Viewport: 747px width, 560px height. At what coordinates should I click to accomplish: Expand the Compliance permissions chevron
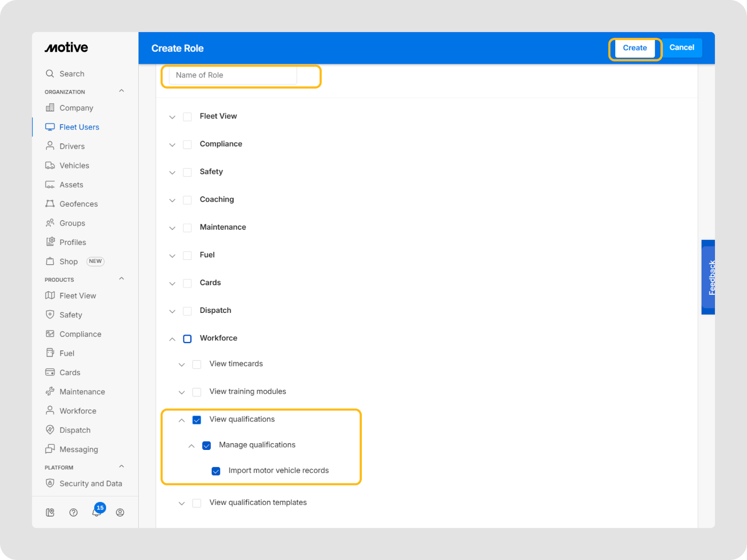point(172,145)
